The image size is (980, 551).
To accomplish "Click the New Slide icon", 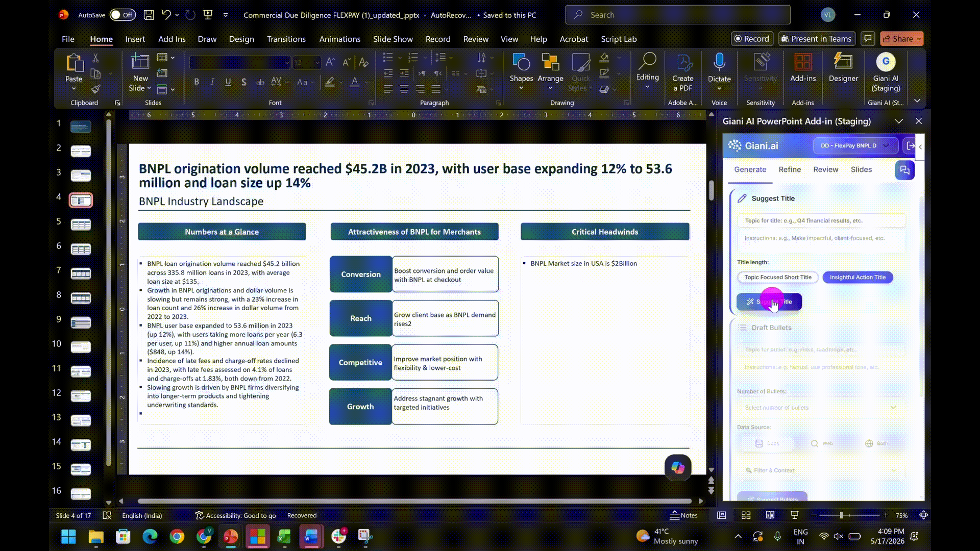I will [140, 62].
